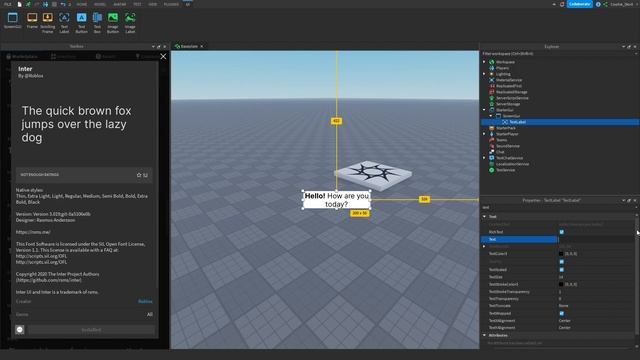Expand the Workspace tree node
The image size is (640, 360).
click(x=484, y=62)
